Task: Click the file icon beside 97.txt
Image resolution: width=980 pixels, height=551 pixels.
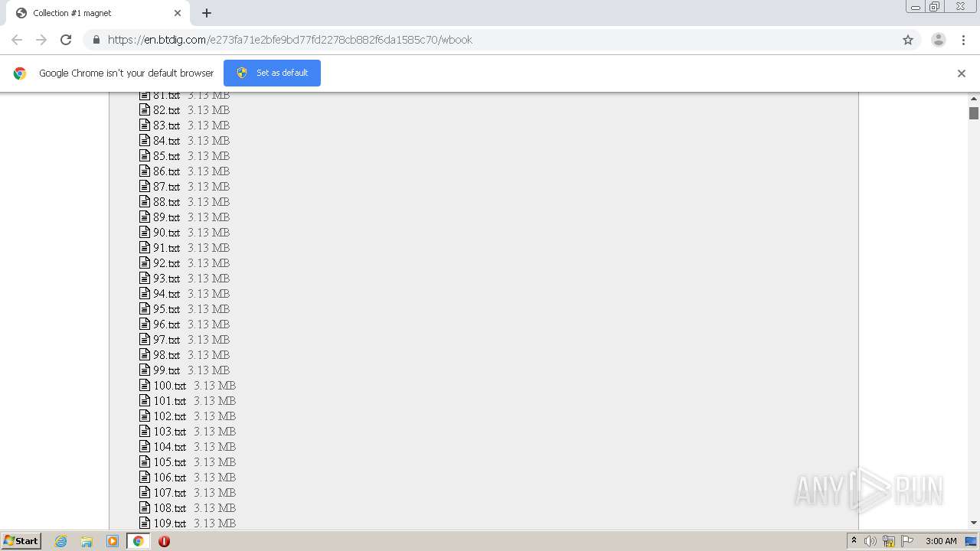Action: (x=145, y=339)
